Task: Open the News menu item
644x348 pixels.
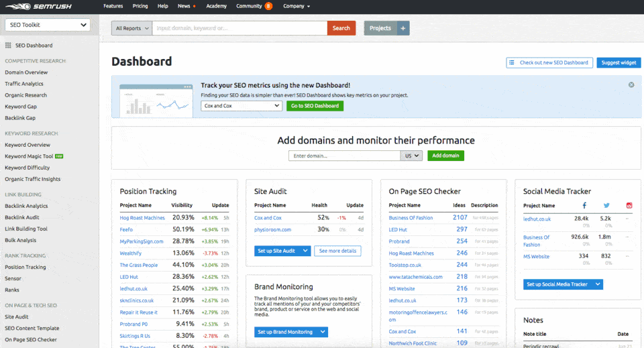Action: coord(184,6)
